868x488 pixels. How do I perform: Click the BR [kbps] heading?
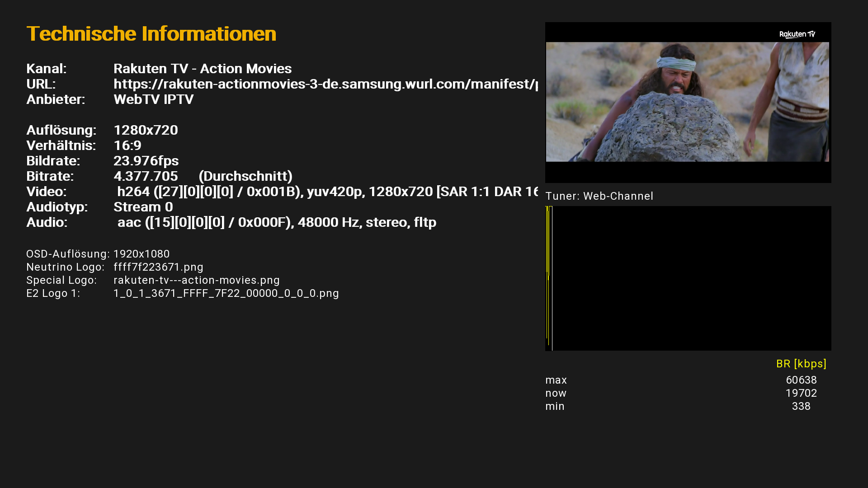point(801,364)
